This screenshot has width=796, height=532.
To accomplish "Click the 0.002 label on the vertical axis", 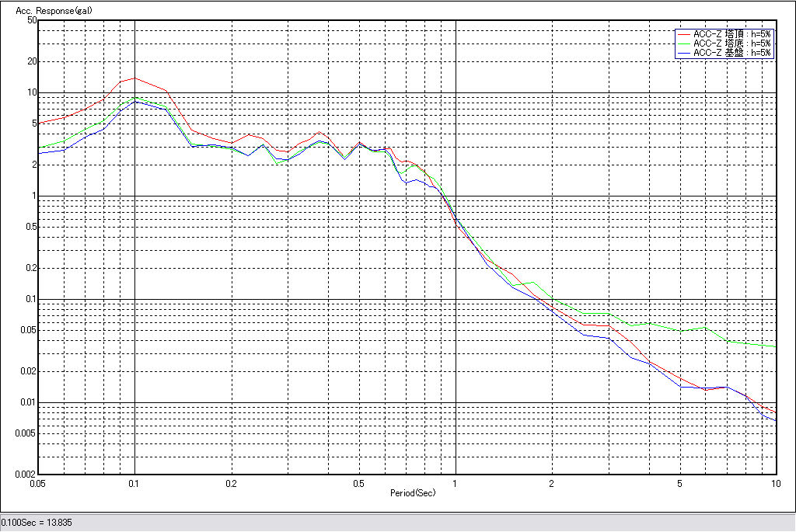I will click(27, 475).
